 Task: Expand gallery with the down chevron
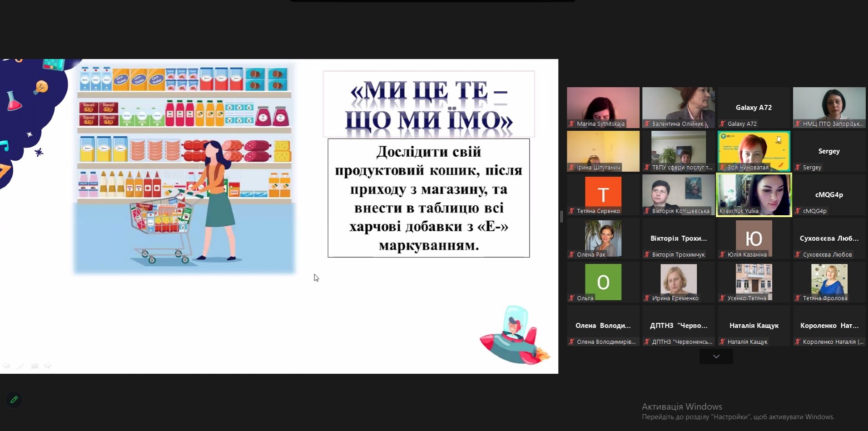[716, 357]
